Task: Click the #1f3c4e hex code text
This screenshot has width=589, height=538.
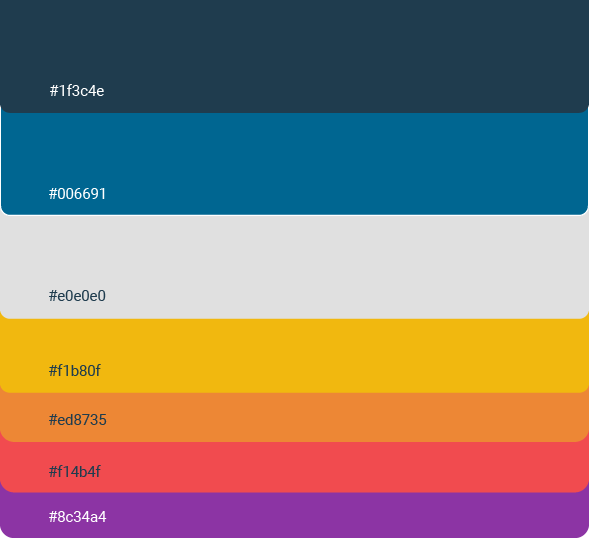Action: (x=77, y=91)
